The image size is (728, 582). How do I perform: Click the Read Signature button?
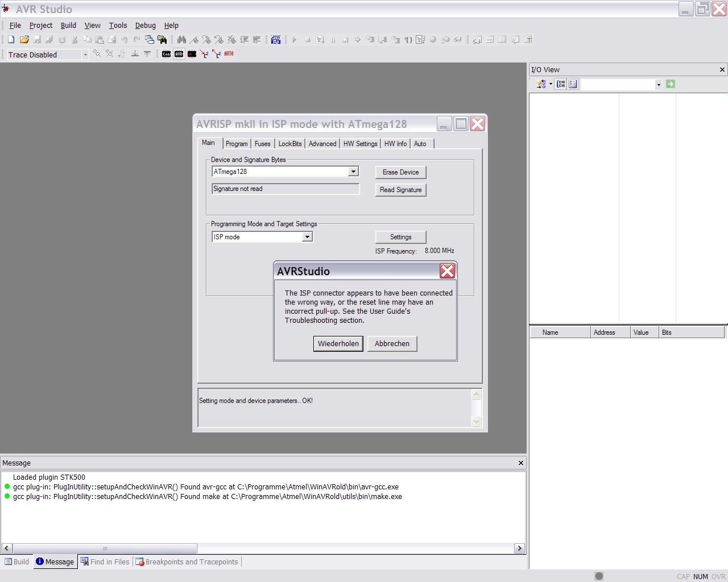pos(400,190)
